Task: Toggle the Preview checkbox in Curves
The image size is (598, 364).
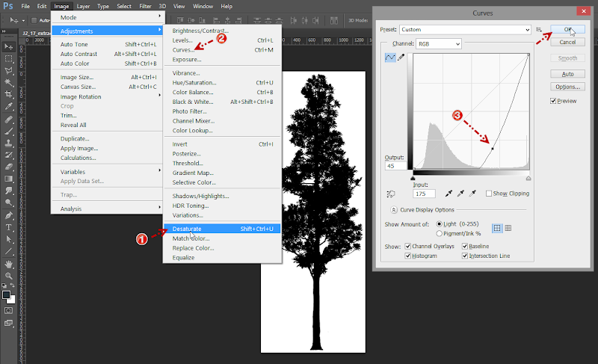Action: 553,101
